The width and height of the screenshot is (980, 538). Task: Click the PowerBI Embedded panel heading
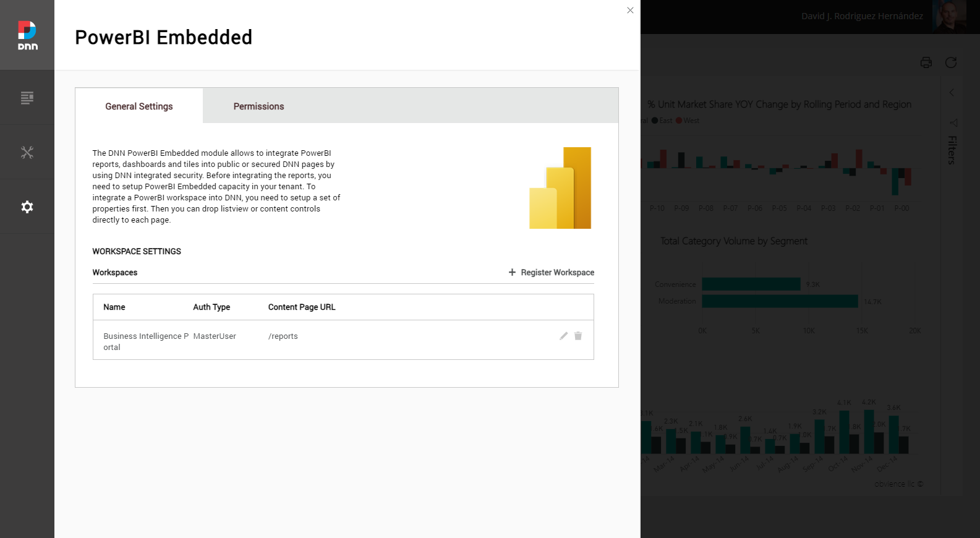coord(164,37)
